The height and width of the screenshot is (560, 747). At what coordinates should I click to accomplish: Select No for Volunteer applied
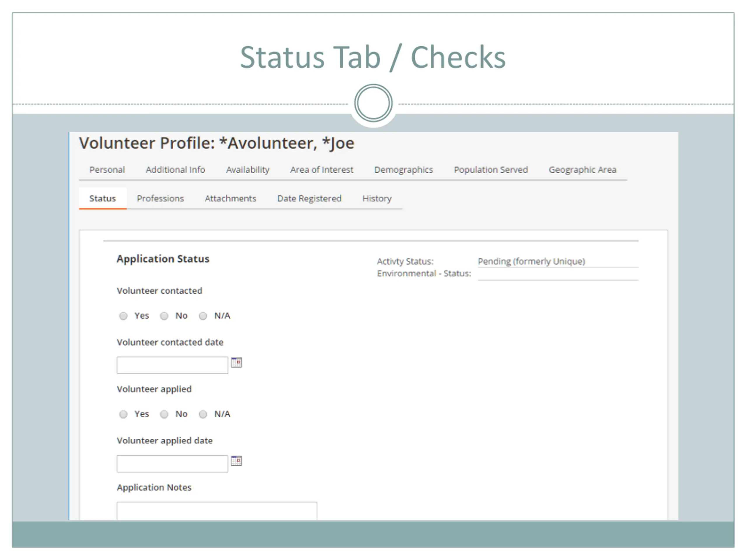click(x=164, y=414)
